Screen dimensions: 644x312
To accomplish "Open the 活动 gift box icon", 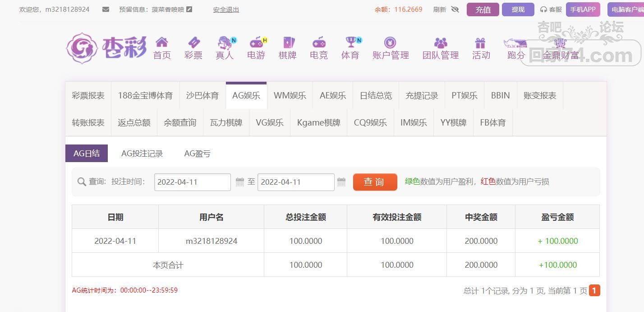I will click(480, 42).
